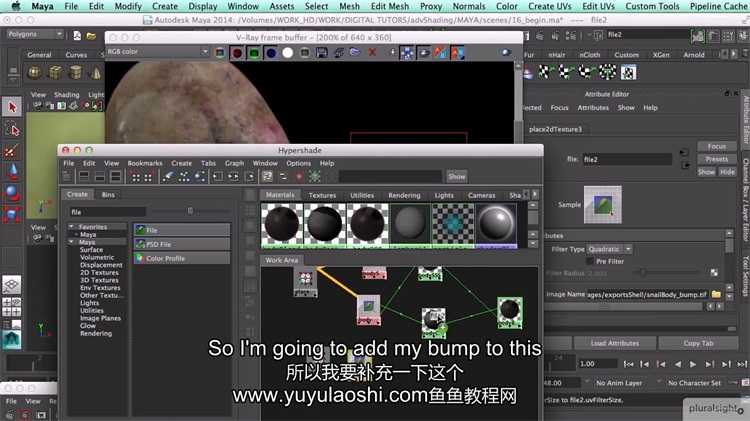This screenshot has width=750, height=421.
Task: Click input connections icon in Hypershade toolbar
Action: pos(218,177)
